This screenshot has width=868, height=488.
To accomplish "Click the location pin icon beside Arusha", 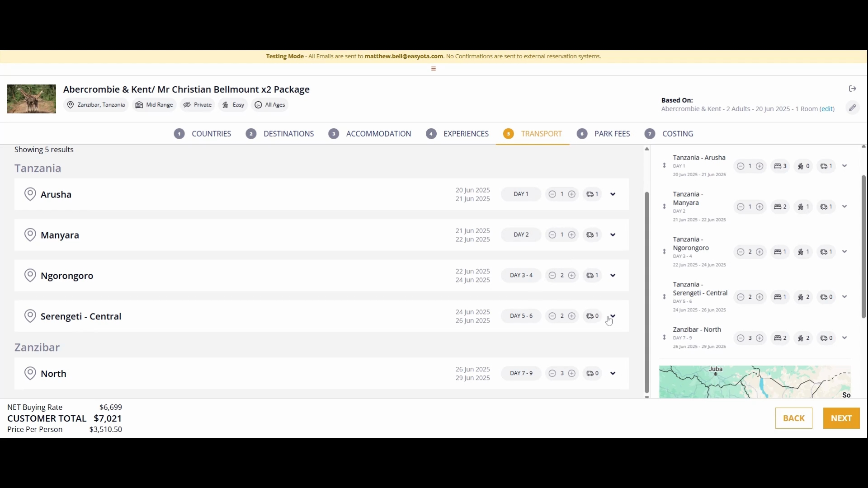I will 30,194.
